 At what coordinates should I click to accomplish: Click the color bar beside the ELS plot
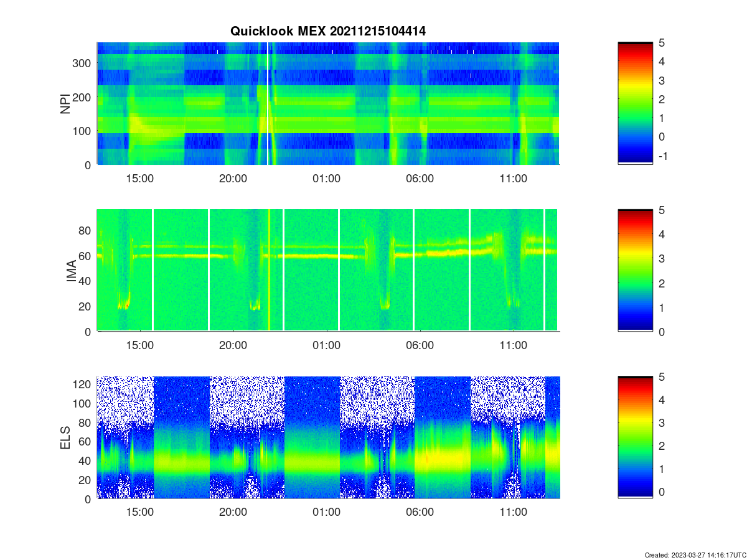pos(635,437)
